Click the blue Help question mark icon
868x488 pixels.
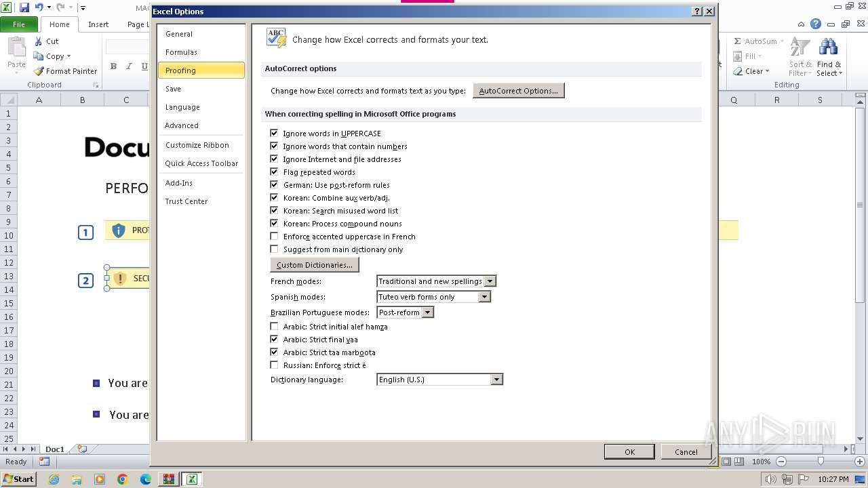(816, 24)
